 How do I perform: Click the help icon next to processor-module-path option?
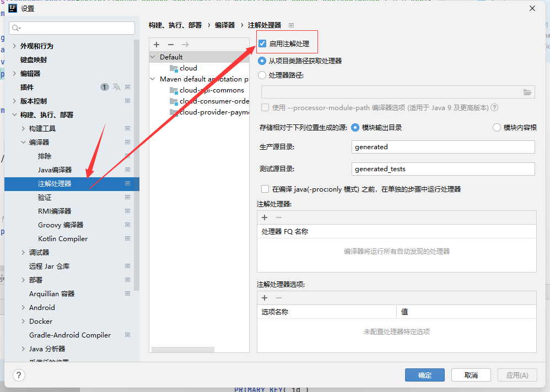494,108
